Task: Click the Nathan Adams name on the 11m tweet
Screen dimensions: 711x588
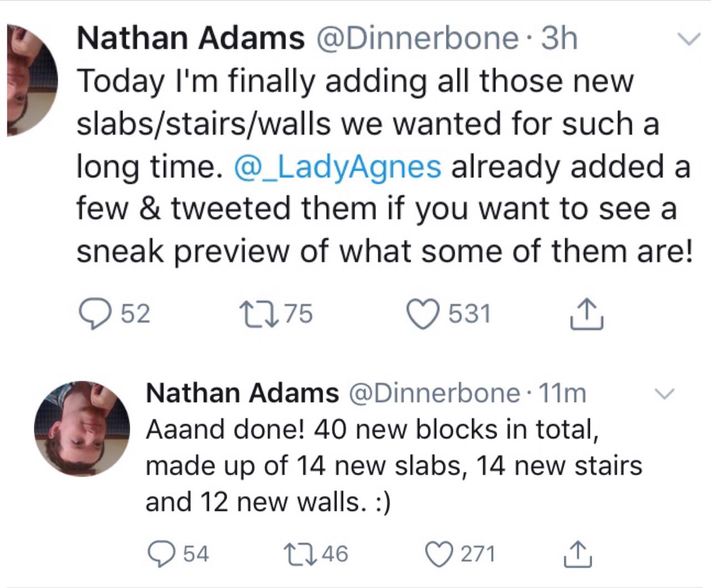Action: tap(242, 394)
